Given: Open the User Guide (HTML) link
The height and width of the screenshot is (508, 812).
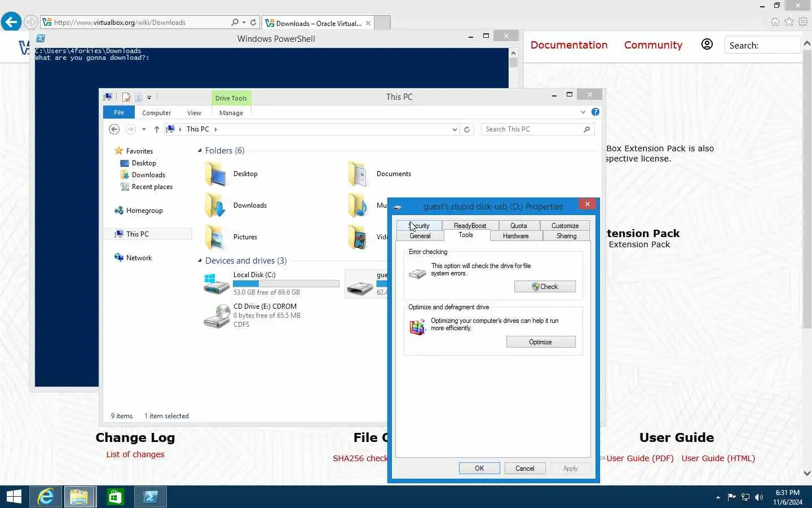Looking at the screenshot, I should coord(718,458).
